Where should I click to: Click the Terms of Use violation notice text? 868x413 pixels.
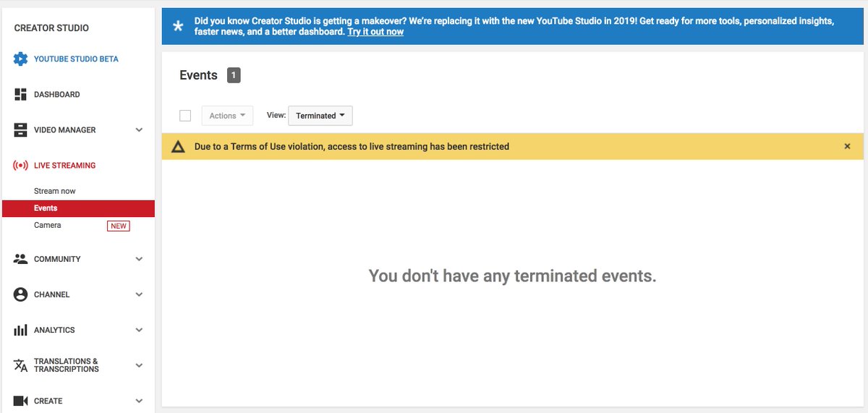[352, 147]
